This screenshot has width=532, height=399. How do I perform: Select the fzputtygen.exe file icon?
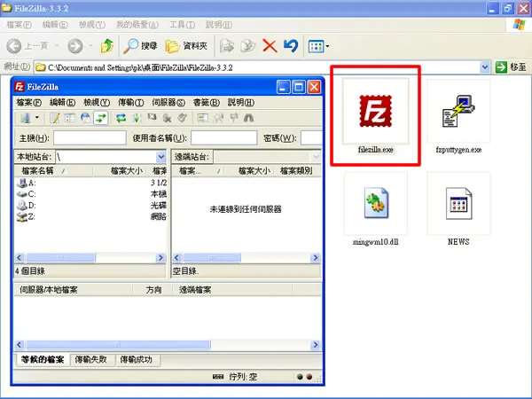[458, 112]
